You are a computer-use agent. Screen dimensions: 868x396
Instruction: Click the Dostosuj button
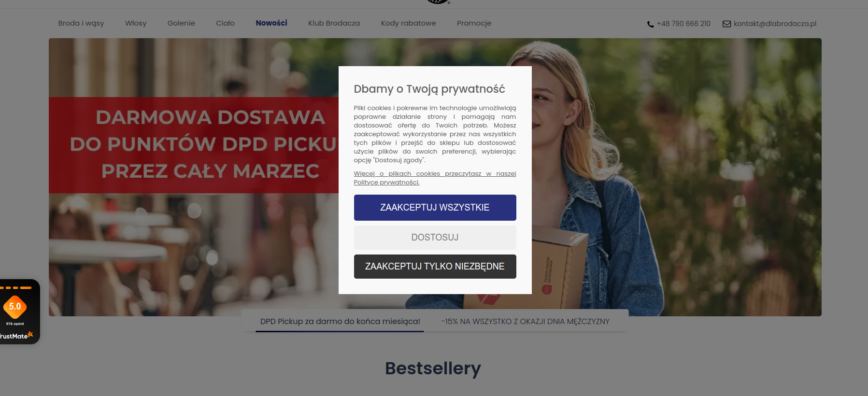(435, 238)
